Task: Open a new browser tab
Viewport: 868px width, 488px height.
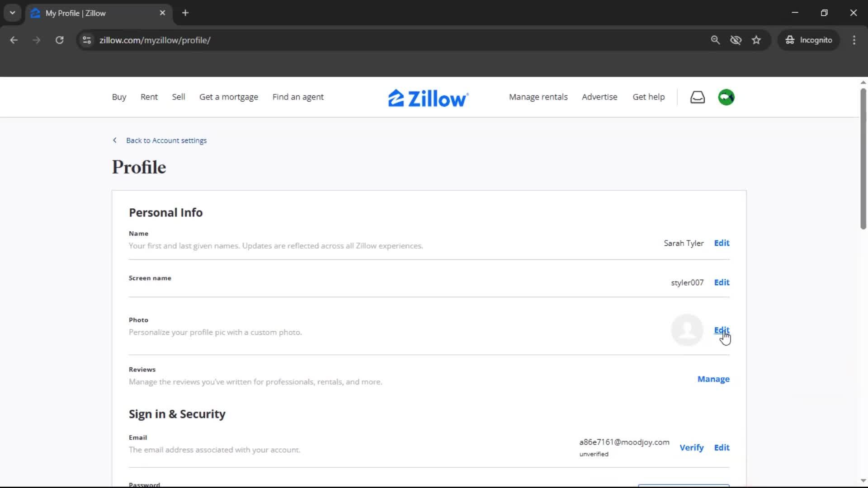Action: [x=185, y=13]
